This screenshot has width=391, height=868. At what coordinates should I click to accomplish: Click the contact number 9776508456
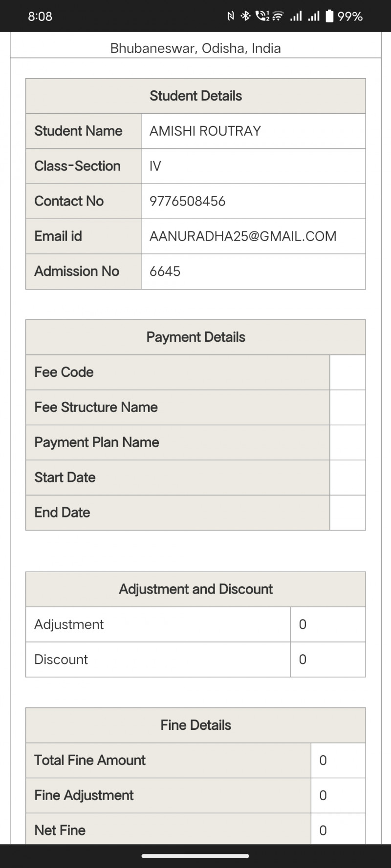(x=188, y=201)
